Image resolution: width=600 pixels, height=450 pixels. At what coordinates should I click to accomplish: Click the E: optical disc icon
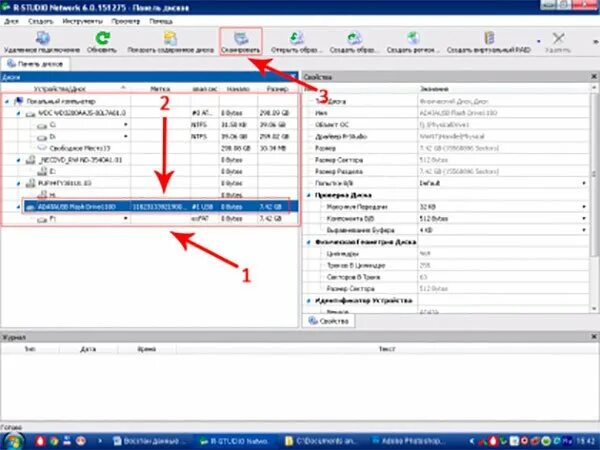tap(42, 172)
